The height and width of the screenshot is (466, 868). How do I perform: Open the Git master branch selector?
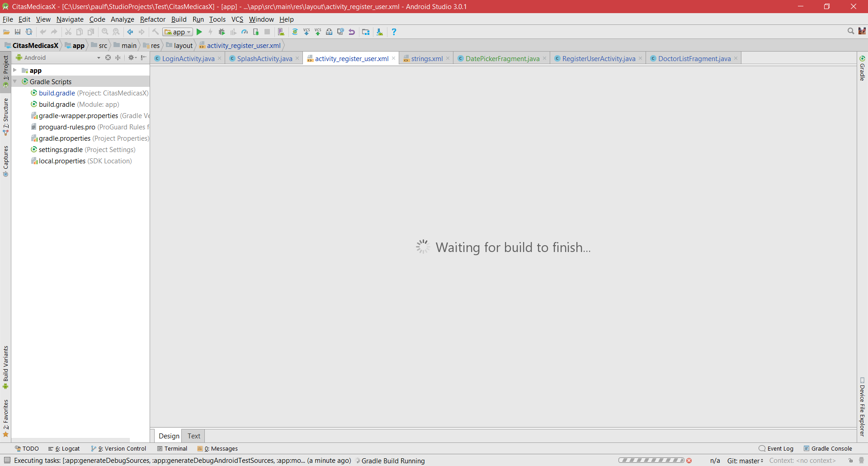tap(745, 461)
